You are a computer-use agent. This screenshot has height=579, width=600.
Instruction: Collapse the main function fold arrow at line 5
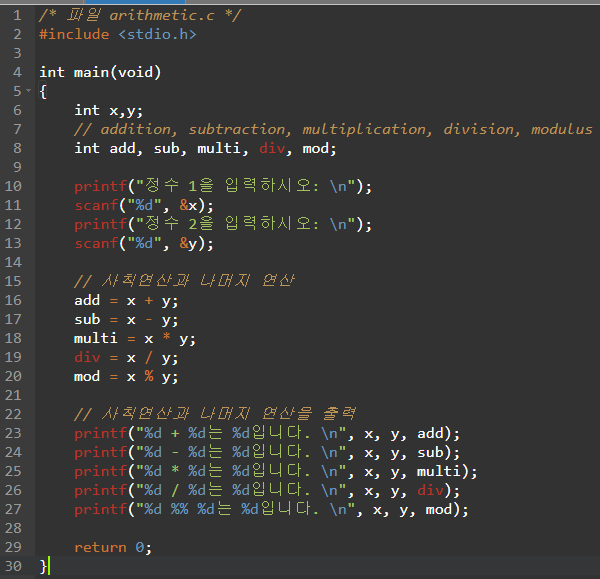28,91
